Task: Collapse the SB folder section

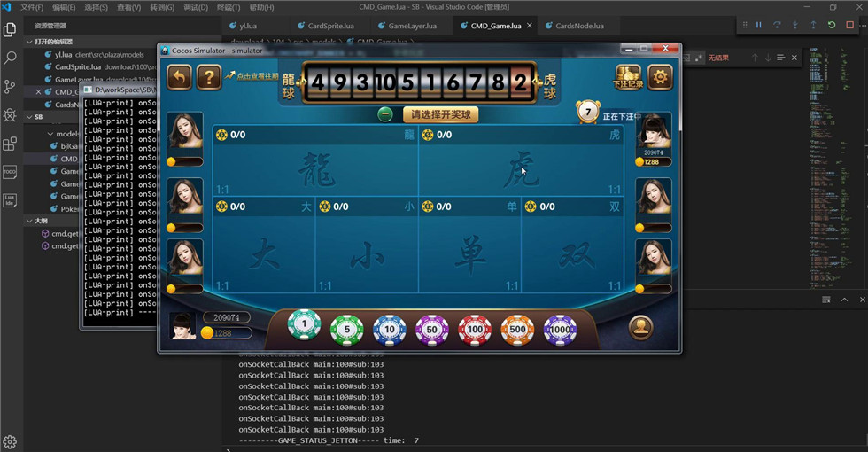Action: coord(29,117)
